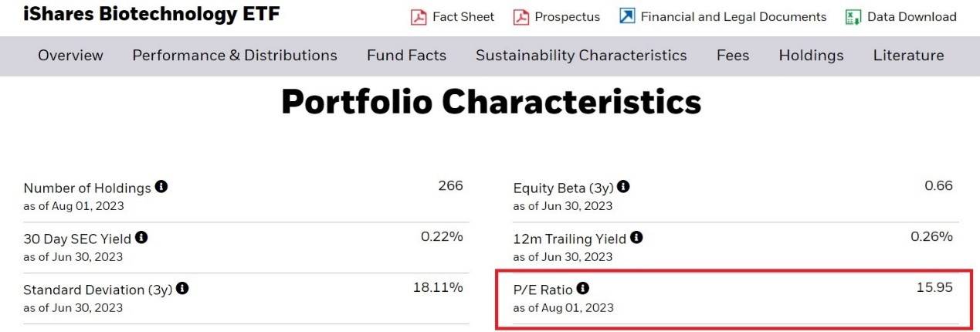The height and width of the screenshot is (332, 980).
Task: Click the Financial and Legal Documents arrow icon
Action: pos(627,16)
